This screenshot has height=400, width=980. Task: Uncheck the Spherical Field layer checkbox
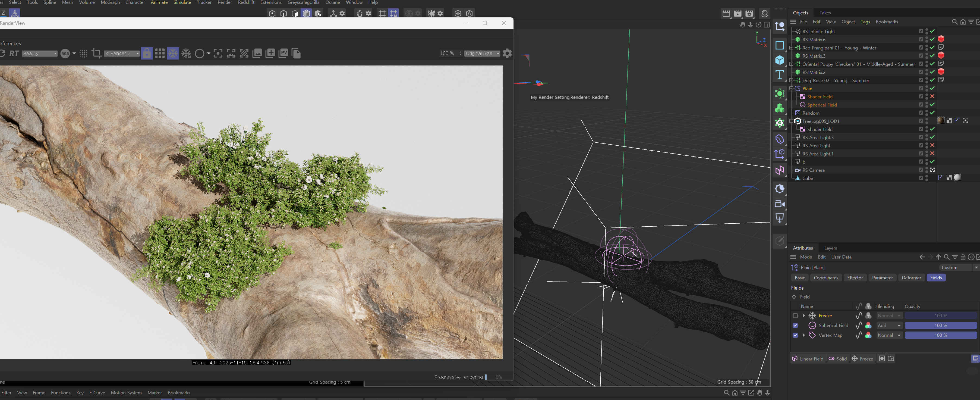795,325
